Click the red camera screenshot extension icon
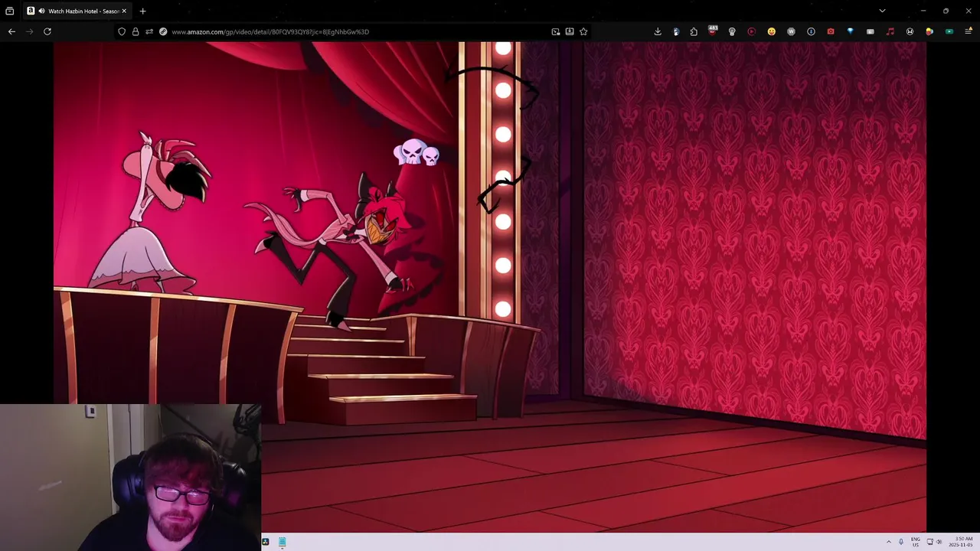Image resolution: width=980 pixels, height=551 pixels. pyautogui.click(x=831, y=31)
